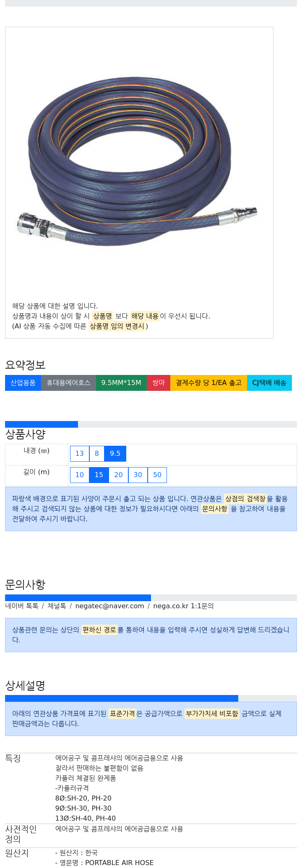Click negatec@naver.com email link
This screenshot has height=868, width=302.
coord(109,606)
